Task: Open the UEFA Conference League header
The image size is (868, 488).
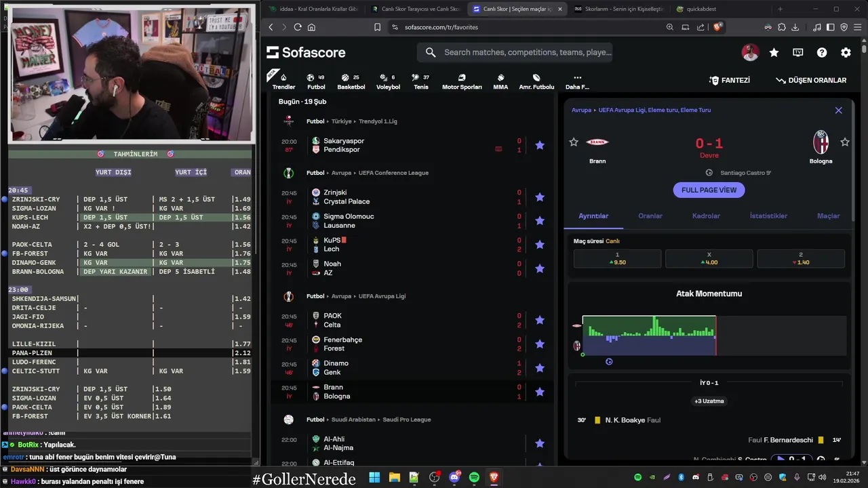Action: tap(393, 173)
